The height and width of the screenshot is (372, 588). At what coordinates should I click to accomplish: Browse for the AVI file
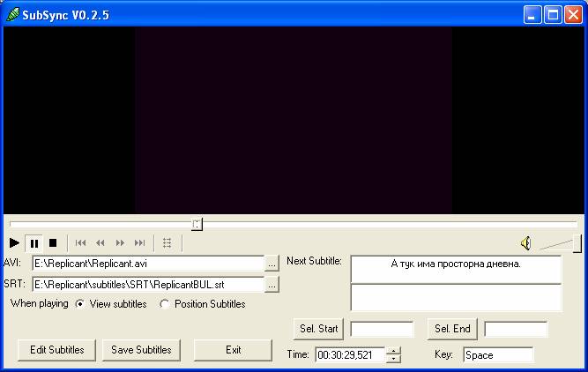pos(272,263)
